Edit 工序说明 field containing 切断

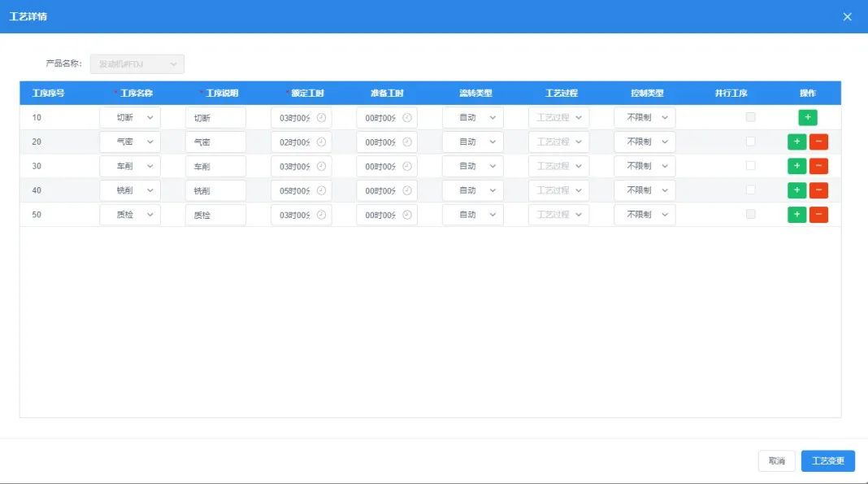[215, 117]
